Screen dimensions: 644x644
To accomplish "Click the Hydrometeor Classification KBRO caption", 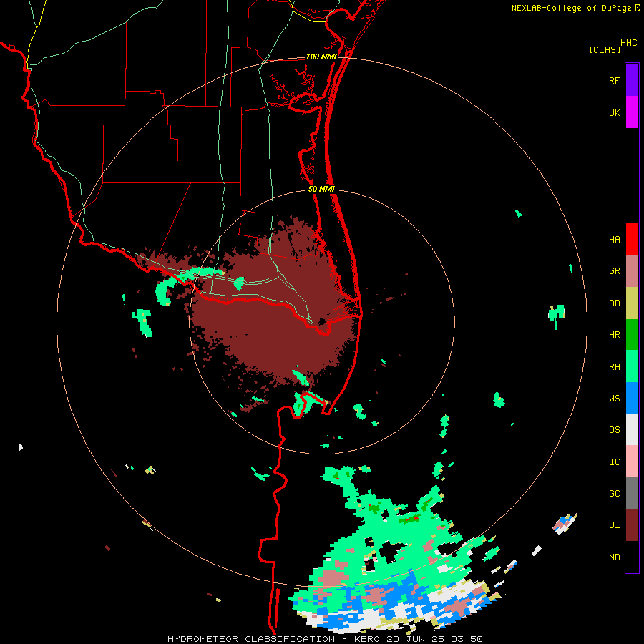I will [x=325, y=639].
